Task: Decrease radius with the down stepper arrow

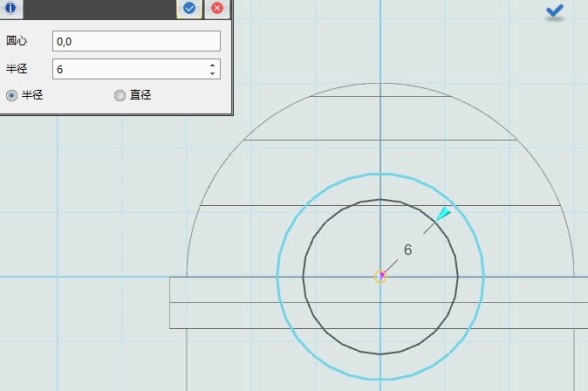Action: [x=213, y=73]
